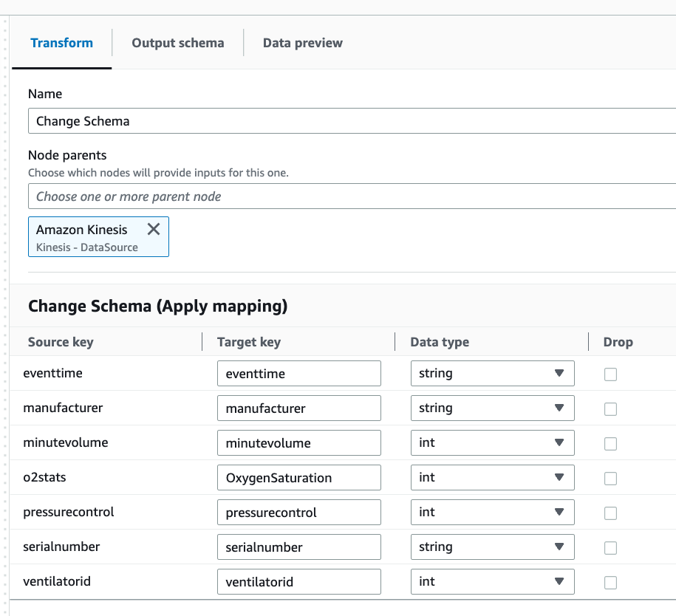The width and height of the screenshot is (676, 616).
Task: Toggle the Drop checkbox for o2stats
Action: coord(610,479)
